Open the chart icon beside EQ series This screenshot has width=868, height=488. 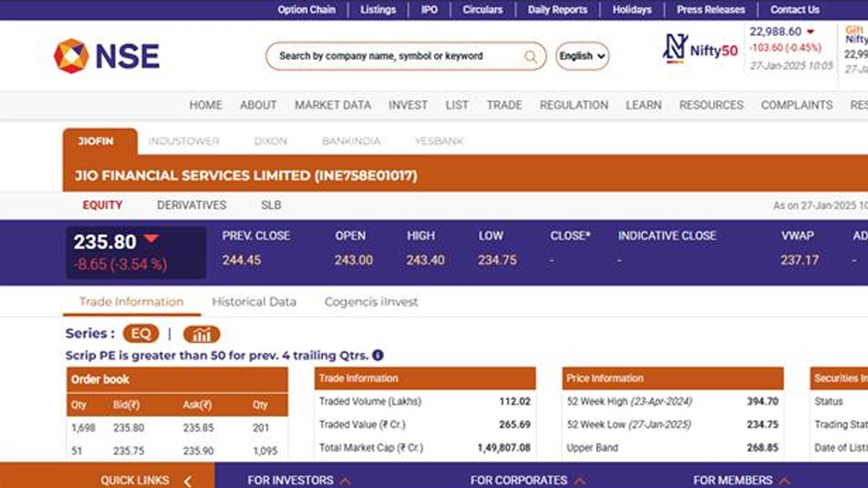pos(201,334)
